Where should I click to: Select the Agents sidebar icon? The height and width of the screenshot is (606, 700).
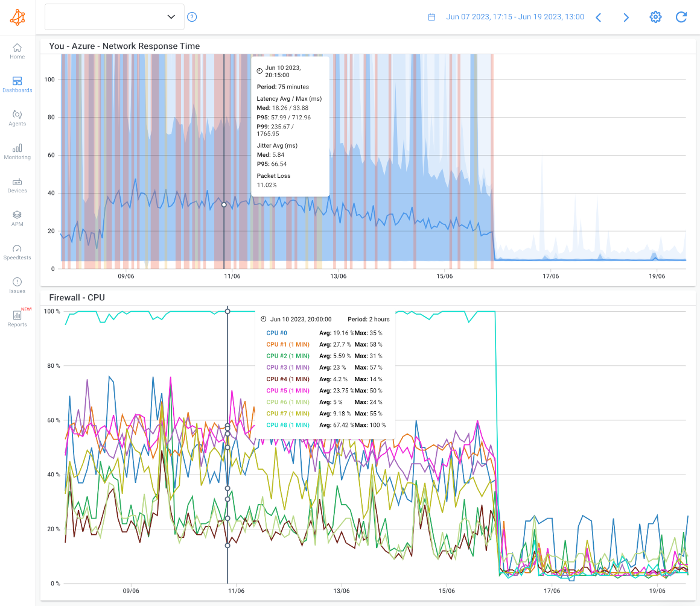[17, 118]
